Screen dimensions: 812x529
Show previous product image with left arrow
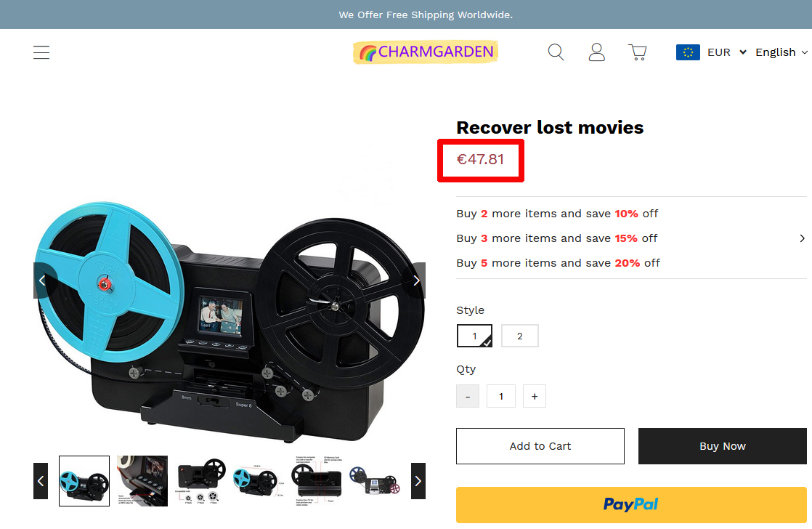point(42,280)
